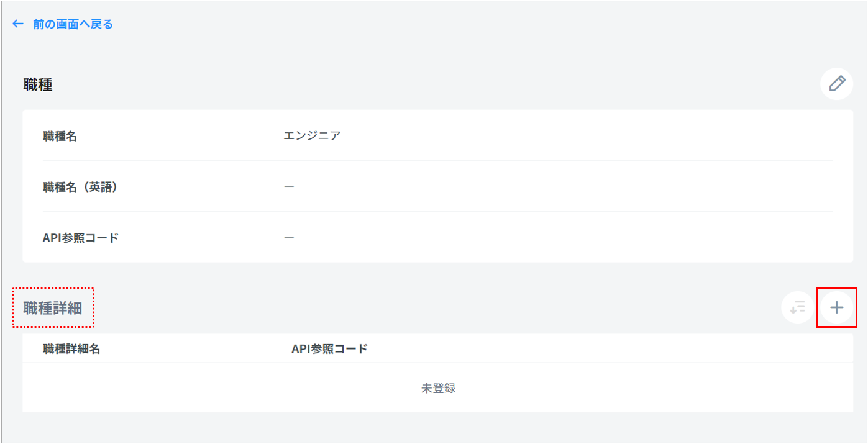Add a new 職種詳細 with plus icon
Screen dimensions: 868x444
point(837,307)
